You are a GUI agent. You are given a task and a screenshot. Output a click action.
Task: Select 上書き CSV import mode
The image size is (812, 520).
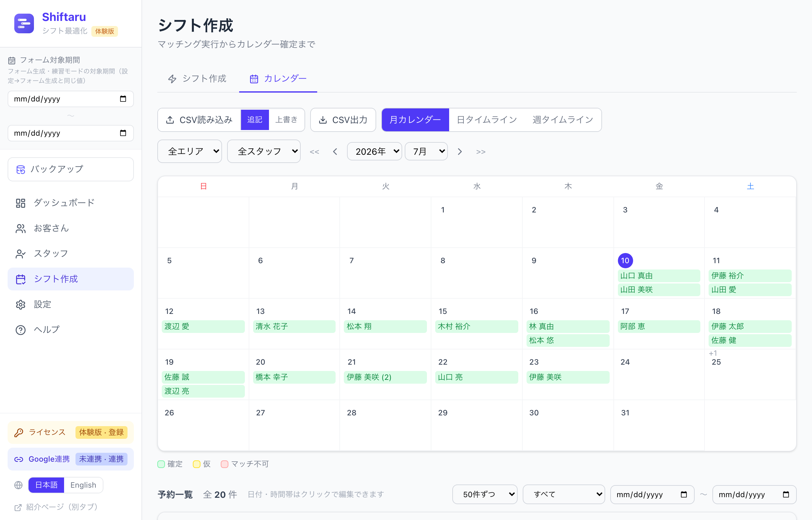pyautogui.click(x=286, y=120)
